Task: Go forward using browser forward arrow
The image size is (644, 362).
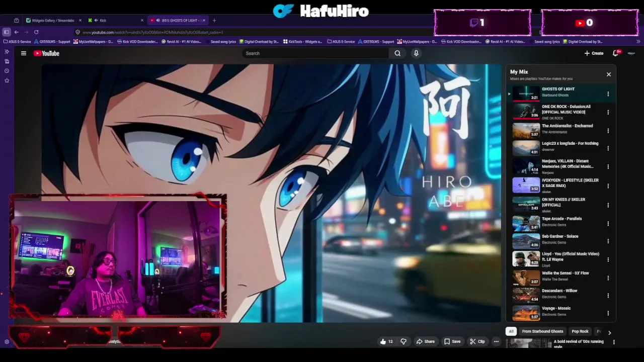Action: [26, 32]
